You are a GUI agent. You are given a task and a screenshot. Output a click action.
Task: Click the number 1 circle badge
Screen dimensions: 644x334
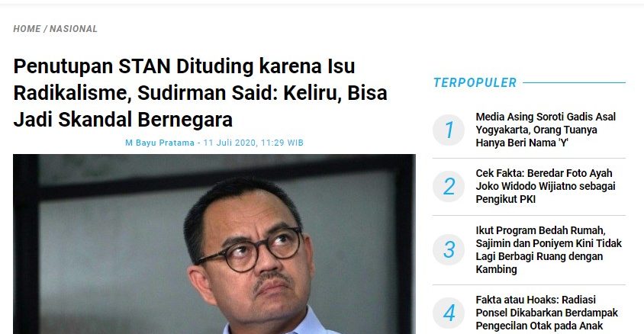tap(449, 130)
